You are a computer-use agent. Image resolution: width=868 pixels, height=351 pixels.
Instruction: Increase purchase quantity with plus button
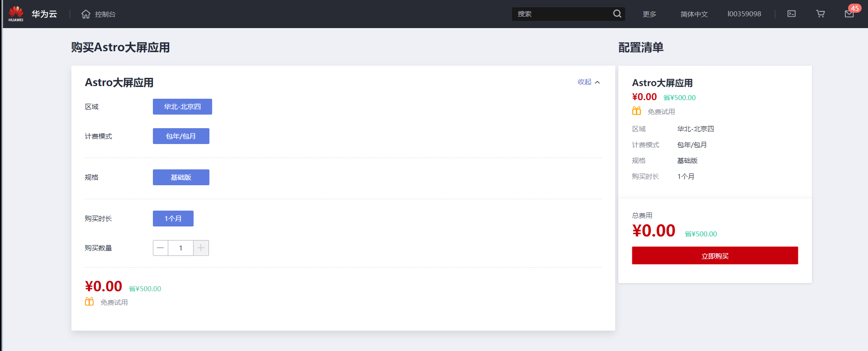click(201, 248)
